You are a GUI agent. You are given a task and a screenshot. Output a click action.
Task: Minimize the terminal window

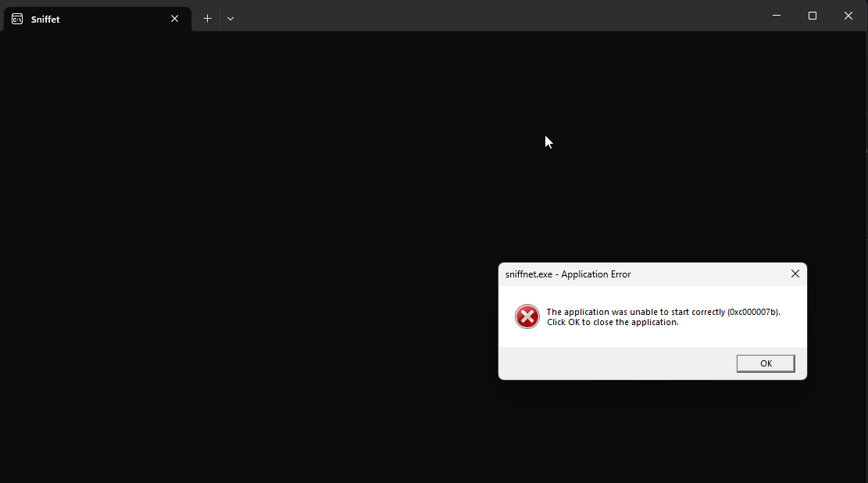(776, 16)
